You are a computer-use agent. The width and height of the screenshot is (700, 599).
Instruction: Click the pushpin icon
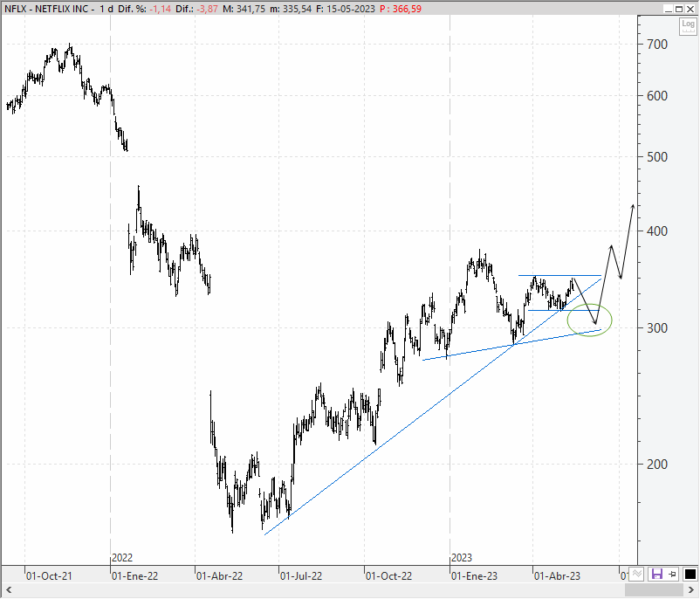point(673,574)
